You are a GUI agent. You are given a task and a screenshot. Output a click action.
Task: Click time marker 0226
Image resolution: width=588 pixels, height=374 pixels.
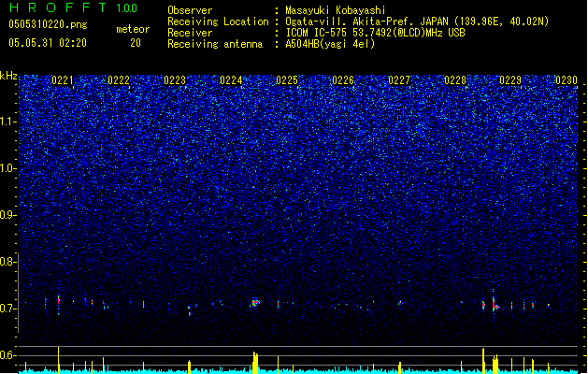point(343,80)
